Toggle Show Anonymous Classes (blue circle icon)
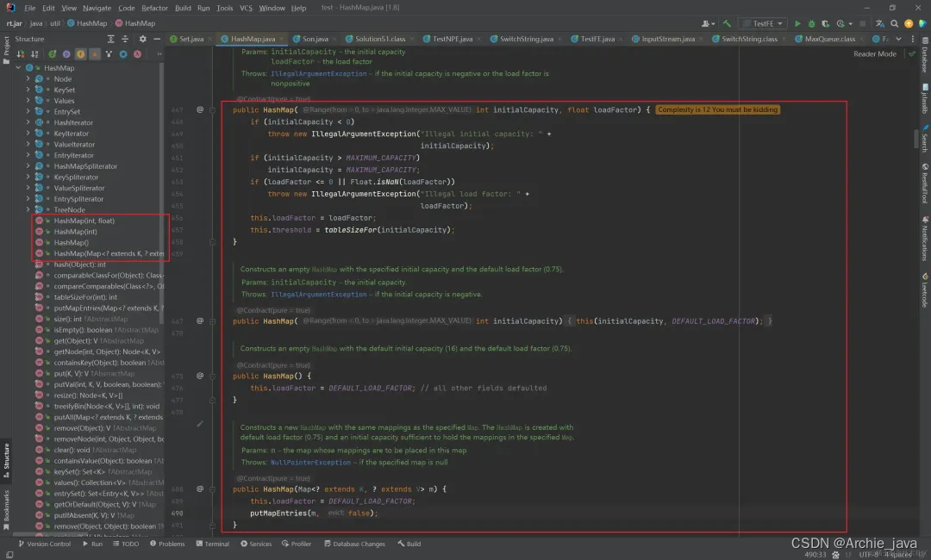The width and height of the screenshot is (931, 560). click(123, 54)
